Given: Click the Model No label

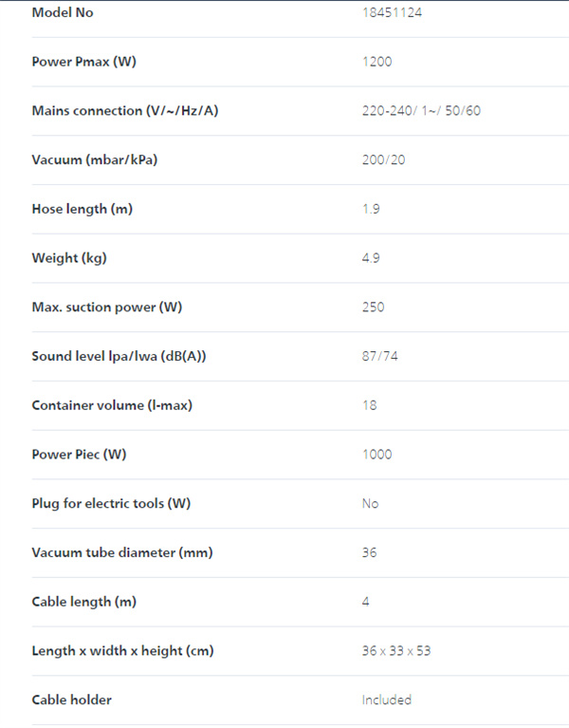Looking at the screenshot, I should point(63,12).
